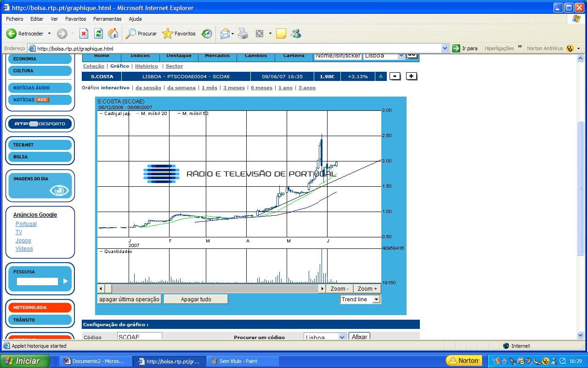Show the 3 meses chart period
Image resolution: width=588 pixels, height=368 pixels.
click(x=234, y=88)
